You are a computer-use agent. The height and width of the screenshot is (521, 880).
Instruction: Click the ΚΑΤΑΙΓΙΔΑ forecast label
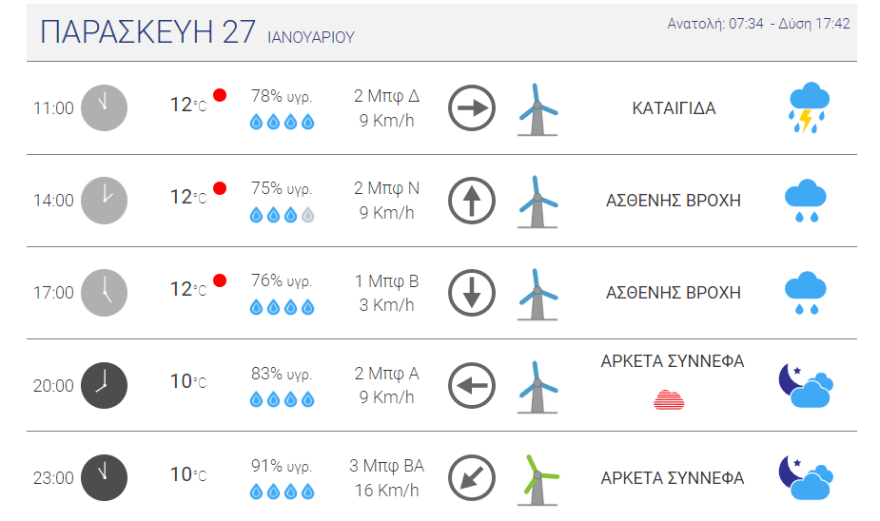click(674, 108)
